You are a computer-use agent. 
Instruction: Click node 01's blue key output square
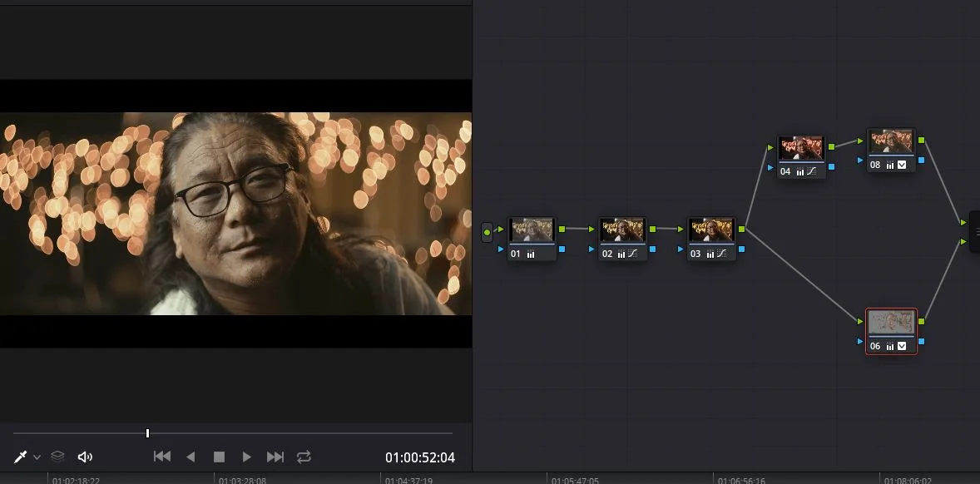pos(562,249)
